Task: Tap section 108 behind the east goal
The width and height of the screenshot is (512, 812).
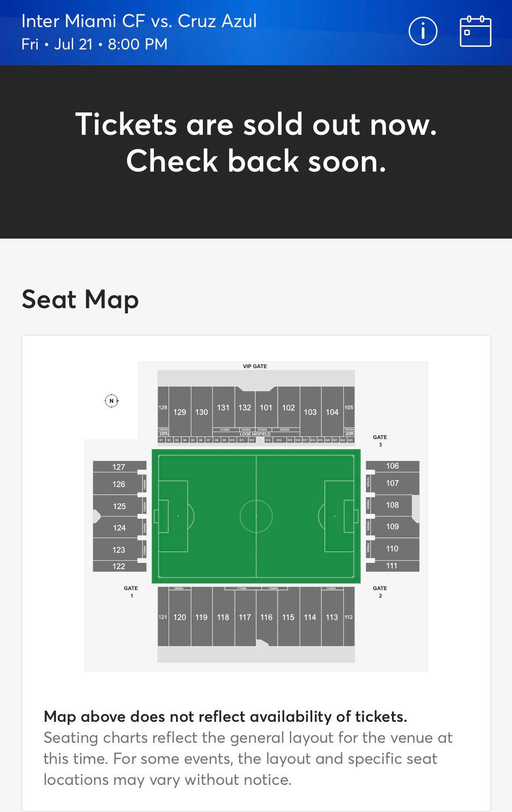Action: click(392, 505)
